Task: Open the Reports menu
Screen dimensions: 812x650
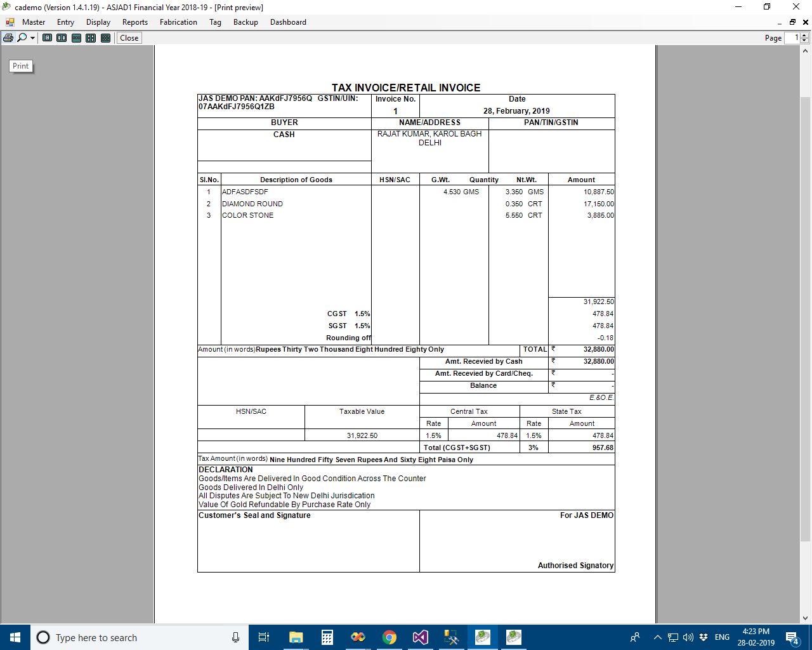Action: point(134,22)
